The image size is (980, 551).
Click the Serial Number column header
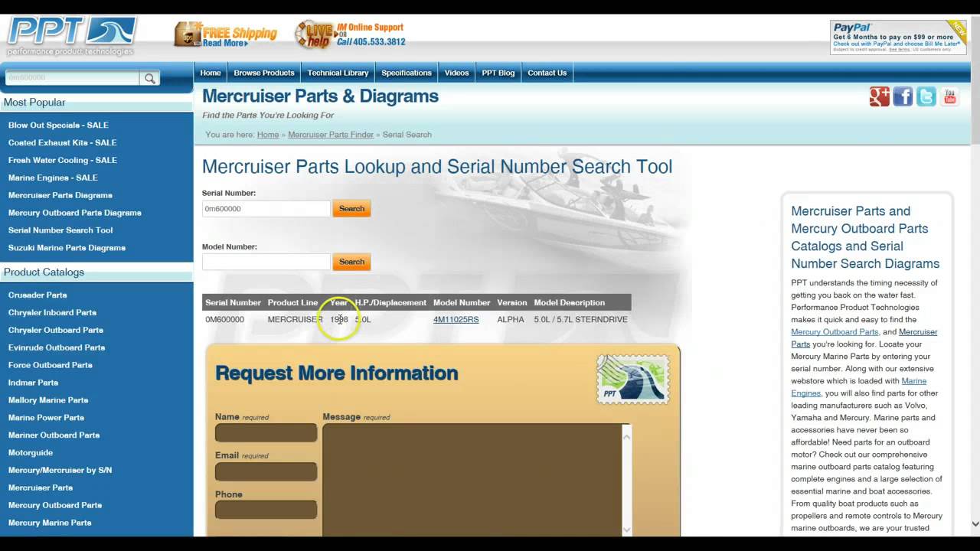click(234, 303)
